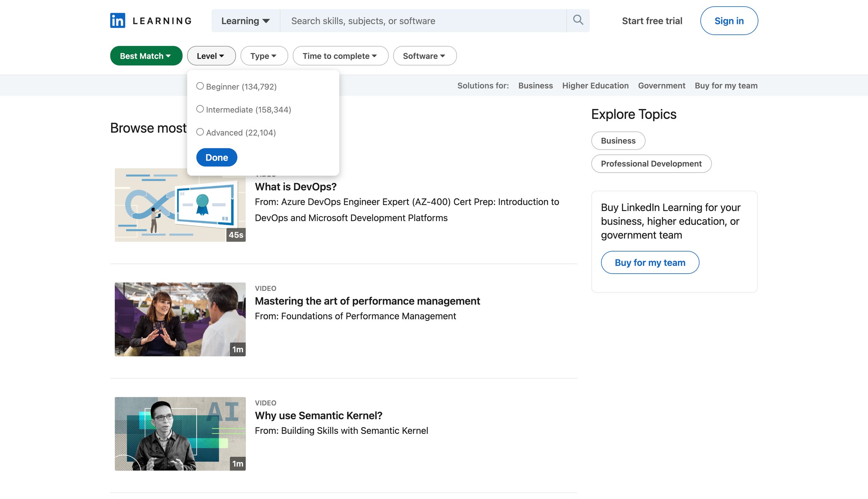Click the DevOps video thumbnail
Screen dimensions: 868x499
180,205
